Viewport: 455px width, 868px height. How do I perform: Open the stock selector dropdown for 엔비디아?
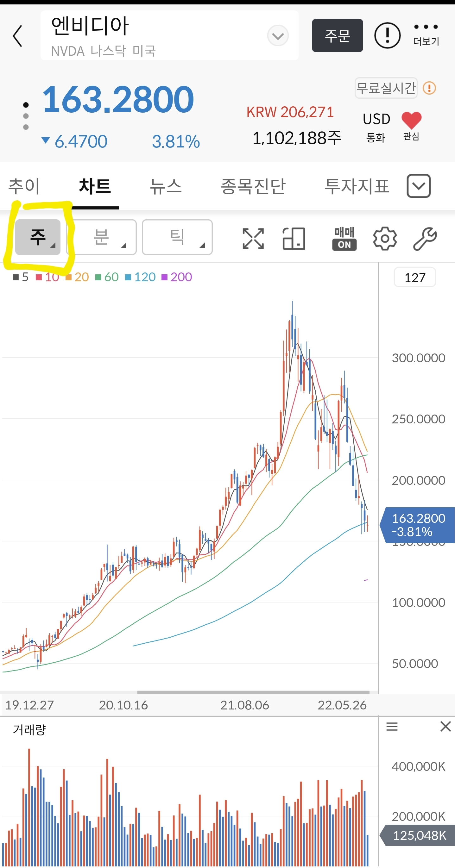point(278,36)
